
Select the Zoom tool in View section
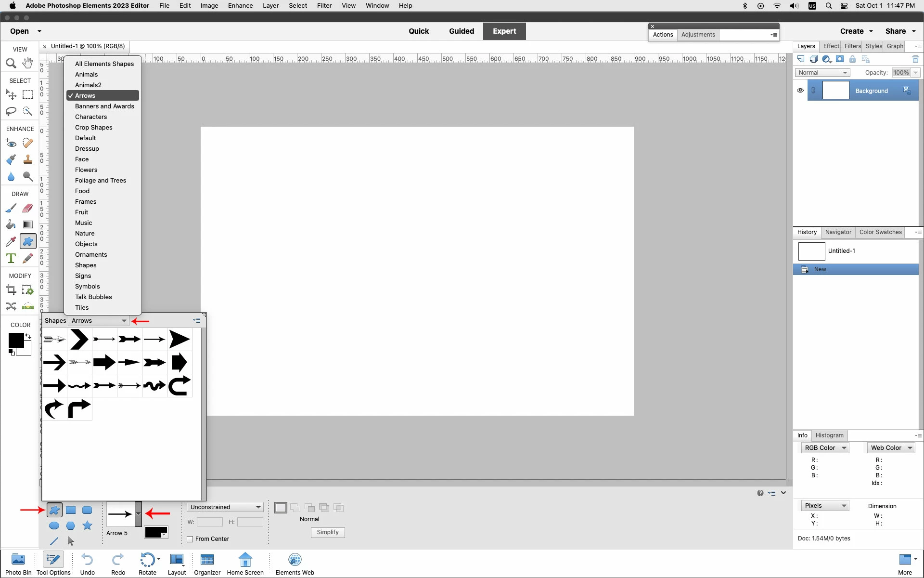11,63
